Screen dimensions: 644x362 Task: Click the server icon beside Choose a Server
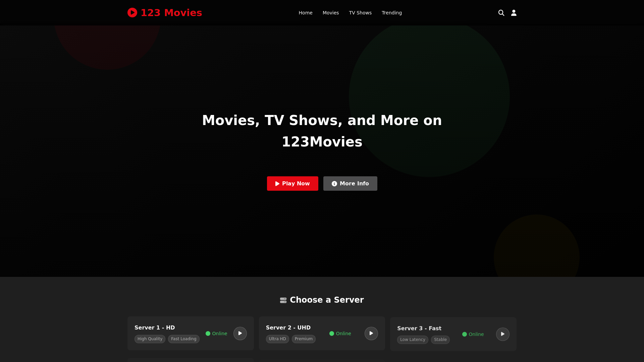pos(283,300)
